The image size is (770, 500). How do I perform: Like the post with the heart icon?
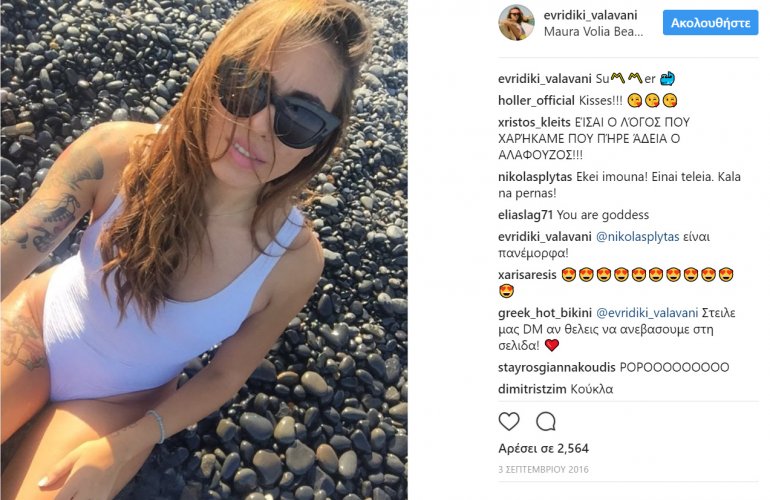509,421
